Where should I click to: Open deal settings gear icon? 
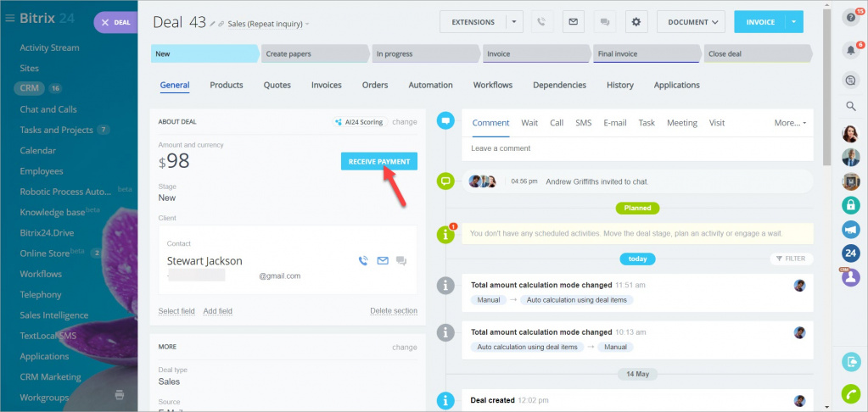(x=636, y=22)
